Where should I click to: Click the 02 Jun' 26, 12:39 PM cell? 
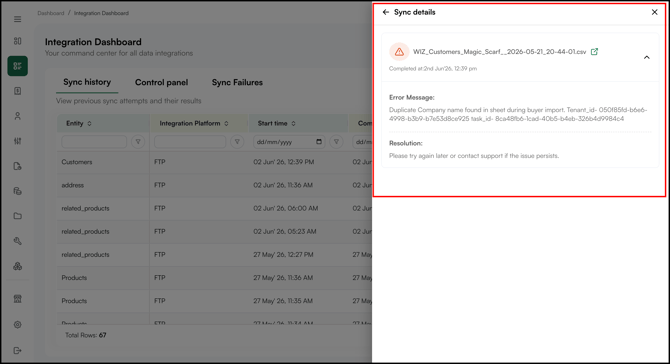coord(284,162)
